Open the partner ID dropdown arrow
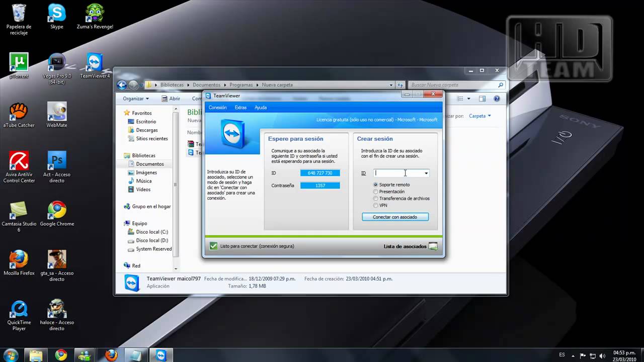Screen dimensions: 644x362 tap(426, 173)
